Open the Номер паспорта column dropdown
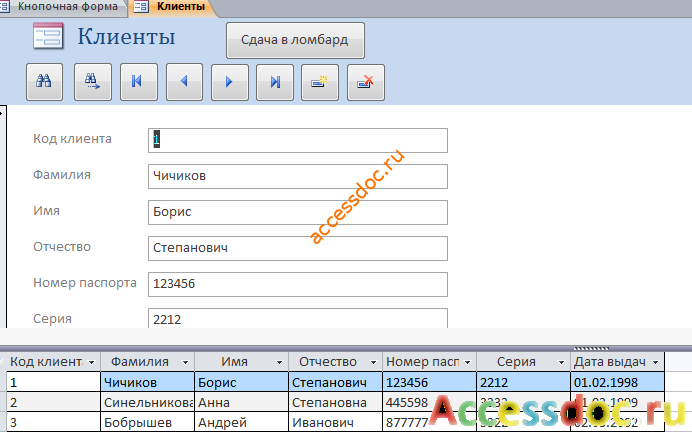The image size is (692, 432). (467, 362)
